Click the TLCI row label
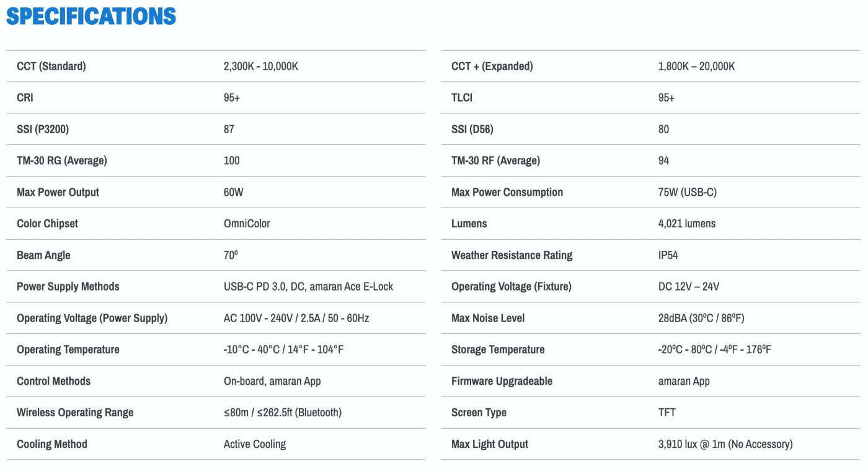Screen dimensions: 868x469 point(462,98)
